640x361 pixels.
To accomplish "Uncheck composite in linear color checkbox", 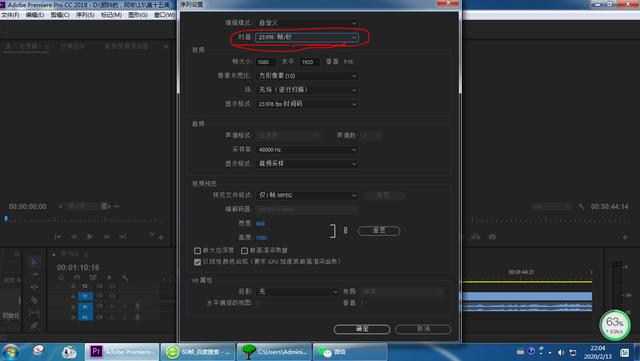I will 198,262.
